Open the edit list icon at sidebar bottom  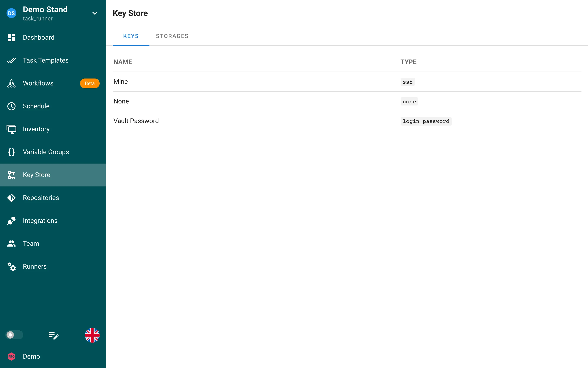[x=53, y=335]
